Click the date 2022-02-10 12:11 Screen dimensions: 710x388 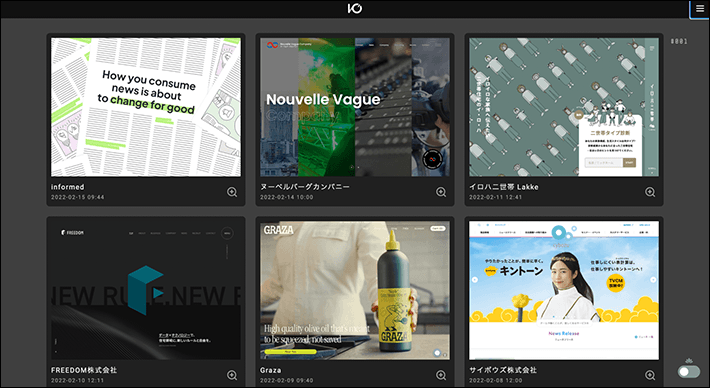point(77,380)
